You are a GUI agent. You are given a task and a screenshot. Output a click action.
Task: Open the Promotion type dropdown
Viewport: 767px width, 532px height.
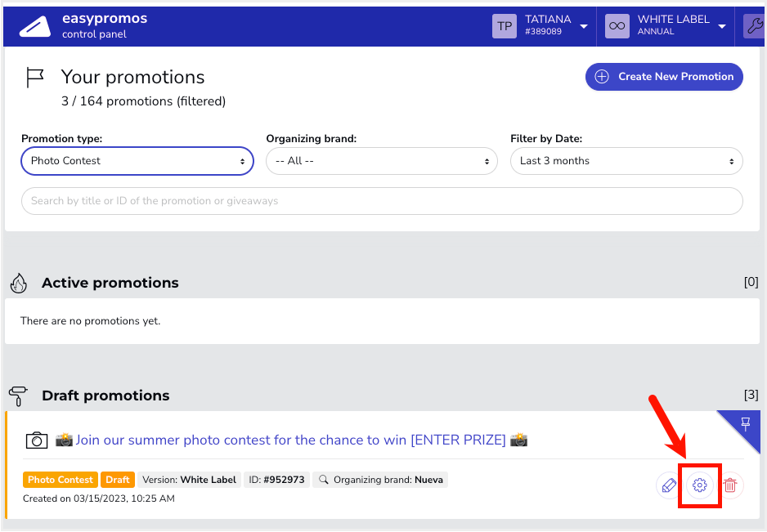coord(137,161)
